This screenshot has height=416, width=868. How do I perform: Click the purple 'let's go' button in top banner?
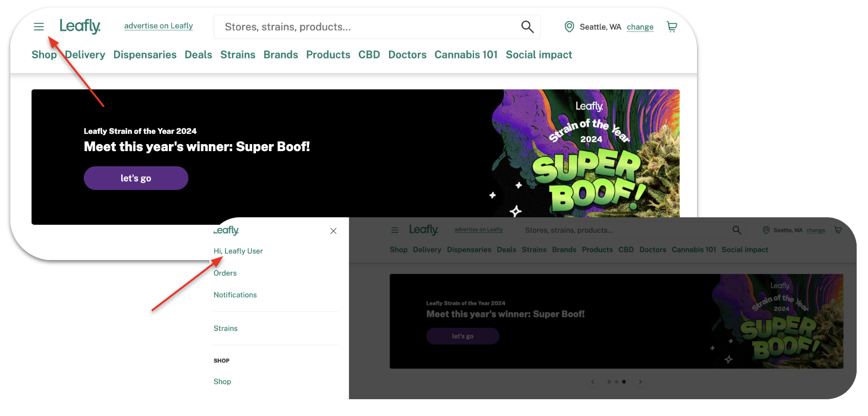pos(136,178)
